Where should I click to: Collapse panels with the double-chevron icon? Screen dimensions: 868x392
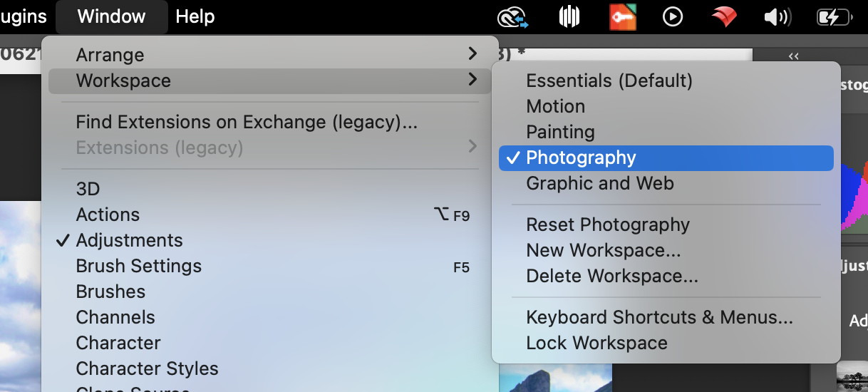794,56
